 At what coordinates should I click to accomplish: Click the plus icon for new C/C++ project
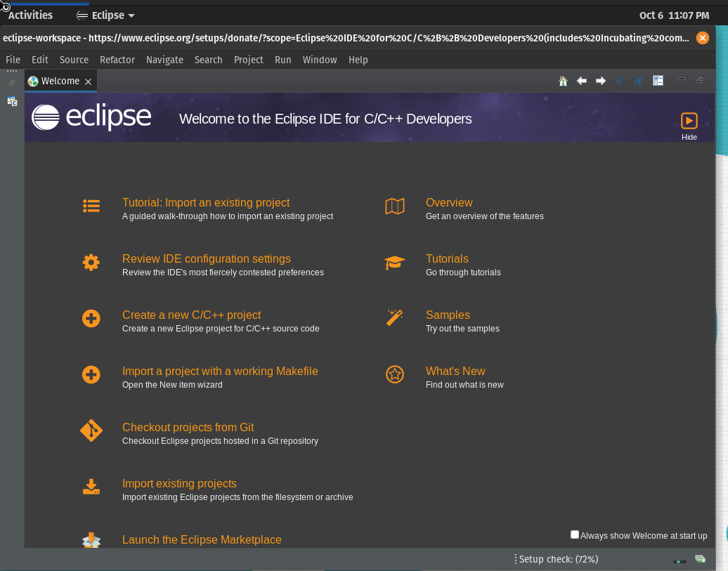click(91, 318)
